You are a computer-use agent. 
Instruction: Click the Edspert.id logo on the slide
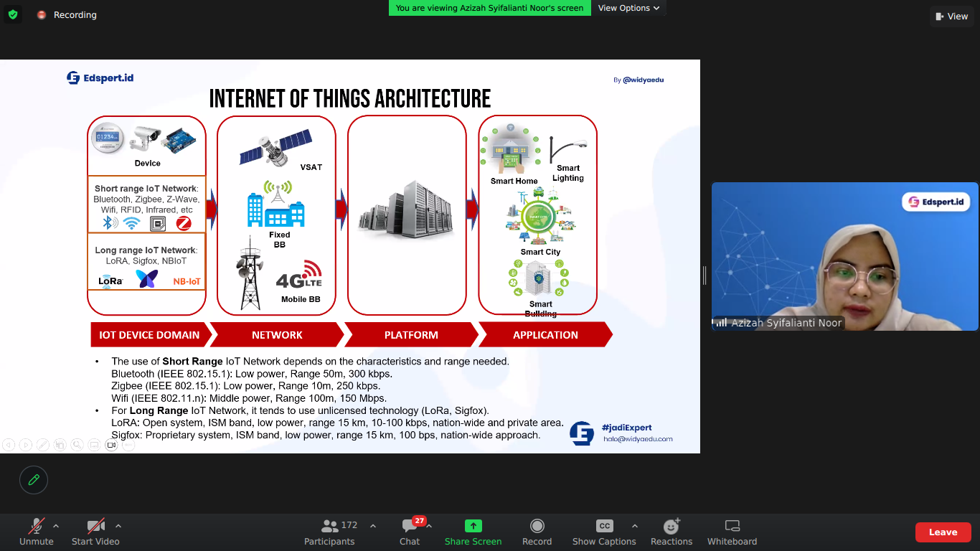click(100, 77)
